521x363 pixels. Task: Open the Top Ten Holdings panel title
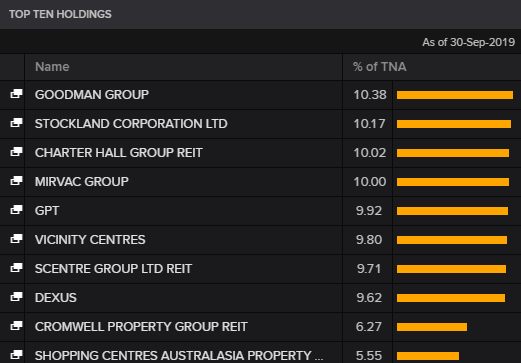pos(60,14)
